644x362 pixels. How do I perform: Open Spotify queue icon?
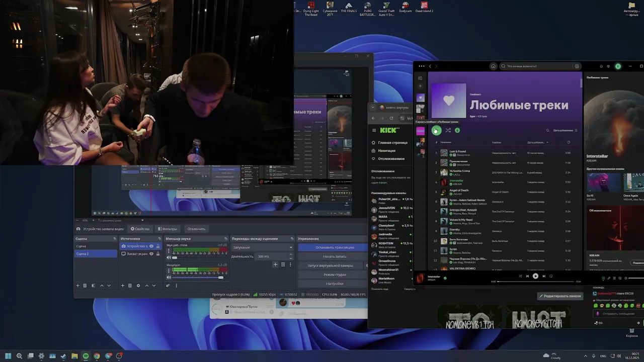(614, 278)
